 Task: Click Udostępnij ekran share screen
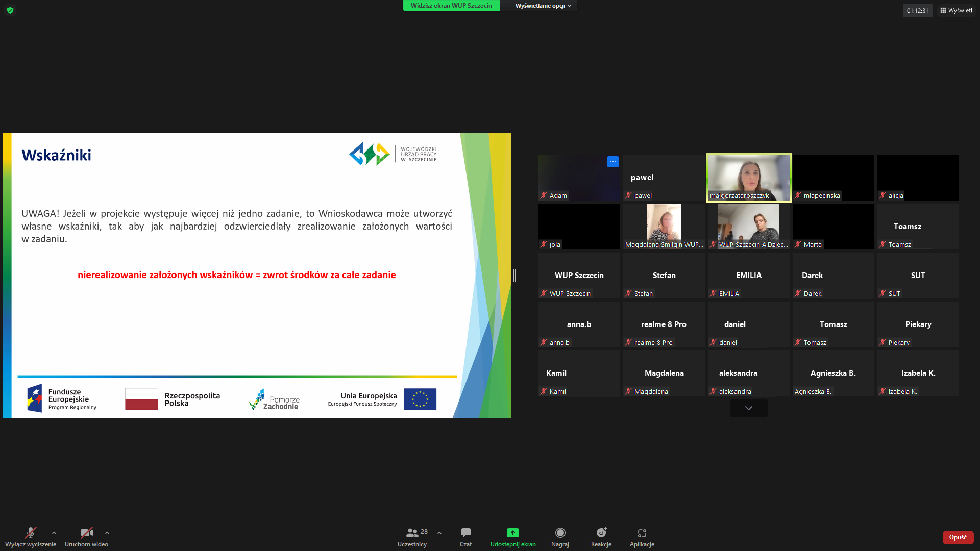[513, 537]
